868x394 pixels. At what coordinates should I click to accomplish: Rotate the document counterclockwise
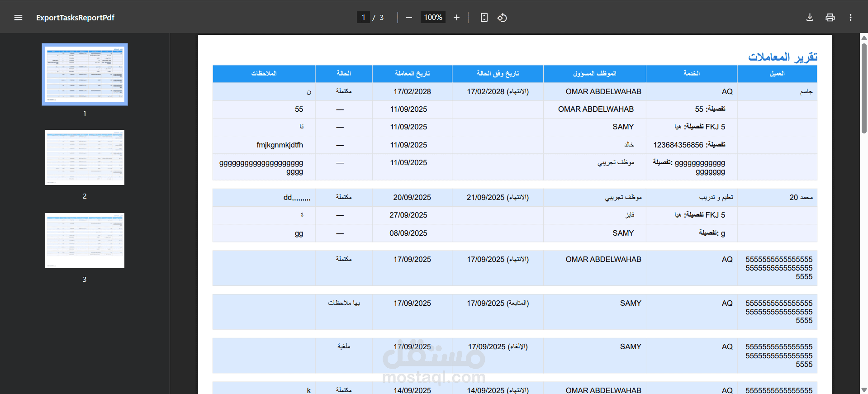pyautogui.click(x=502, y=18)
